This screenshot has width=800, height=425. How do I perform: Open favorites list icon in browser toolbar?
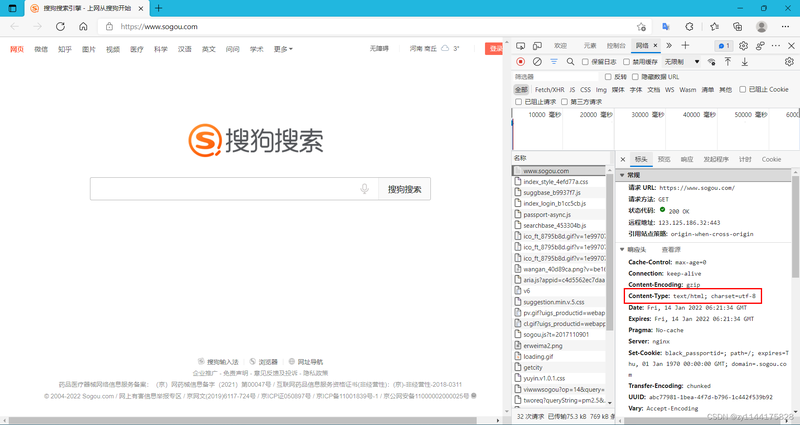714,27
